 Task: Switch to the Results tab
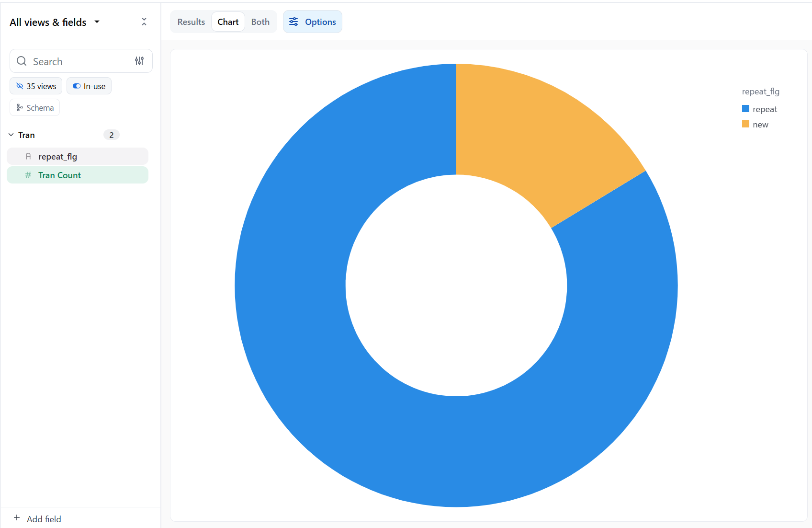(191, 22)
